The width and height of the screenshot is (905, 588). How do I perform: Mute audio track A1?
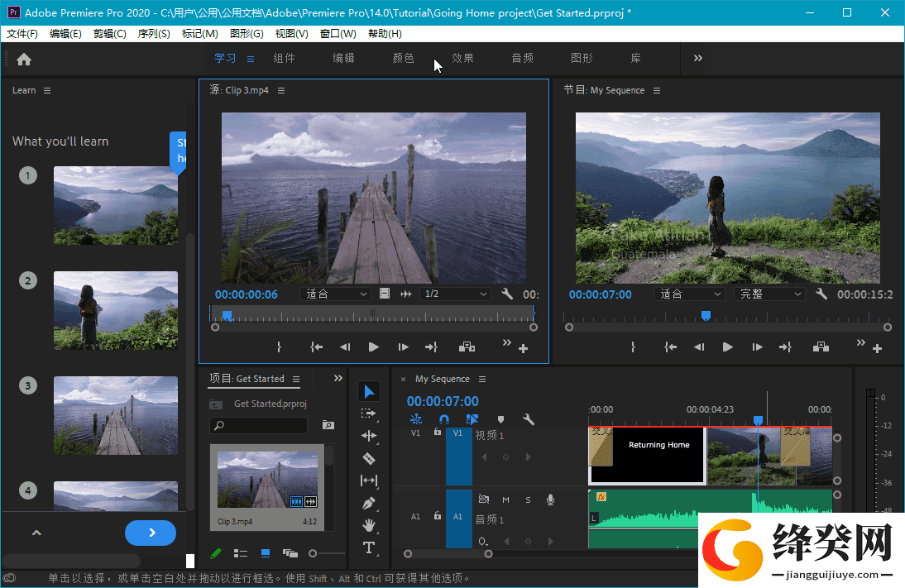[x=505, y=500]
